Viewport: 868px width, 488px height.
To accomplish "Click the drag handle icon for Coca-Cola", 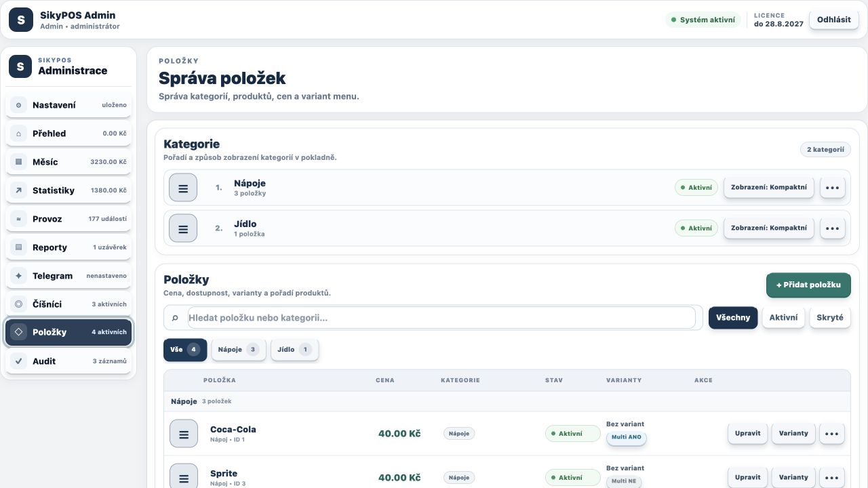I will [184, 434].
